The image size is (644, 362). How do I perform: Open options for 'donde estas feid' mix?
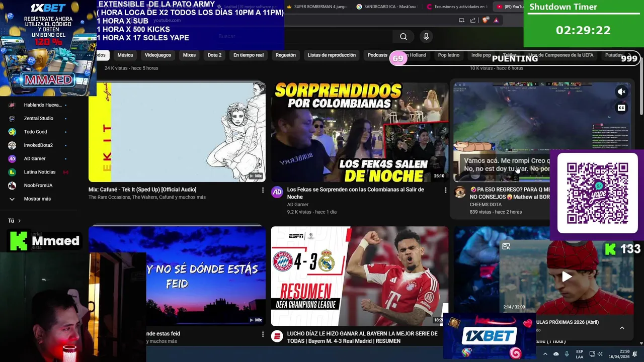263,334
